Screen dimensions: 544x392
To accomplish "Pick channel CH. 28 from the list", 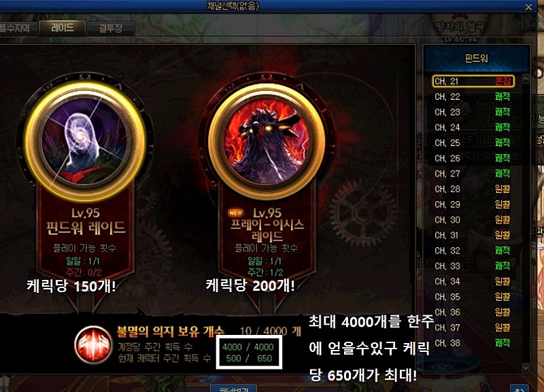I will (473, 189).
